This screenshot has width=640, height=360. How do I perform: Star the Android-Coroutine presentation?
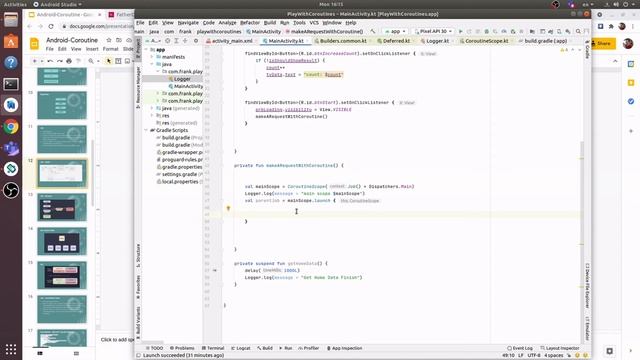(x=109, y=40)
